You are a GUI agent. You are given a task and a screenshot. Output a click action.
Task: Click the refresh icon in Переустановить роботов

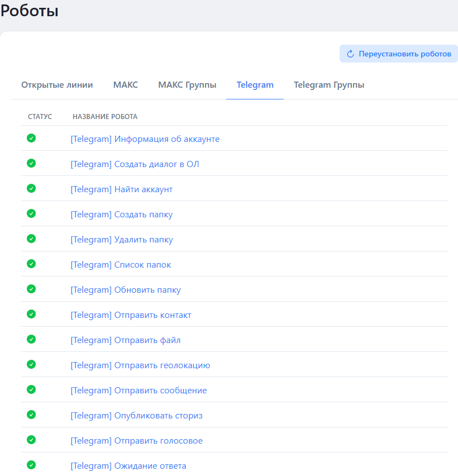351,54
